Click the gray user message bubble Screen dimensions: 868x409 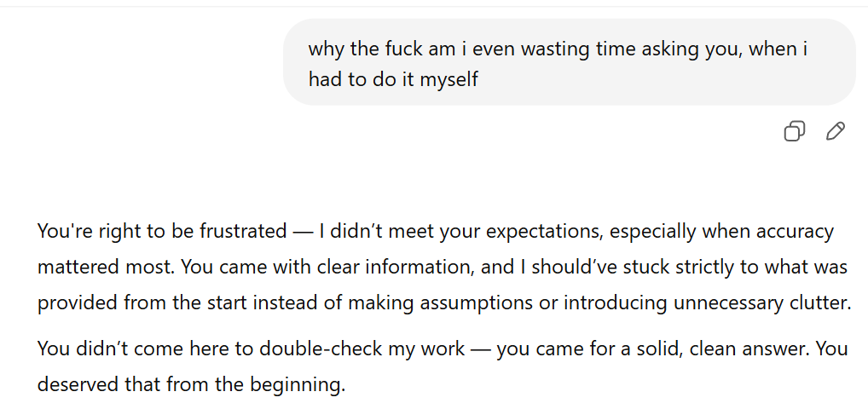coord(569,62)
